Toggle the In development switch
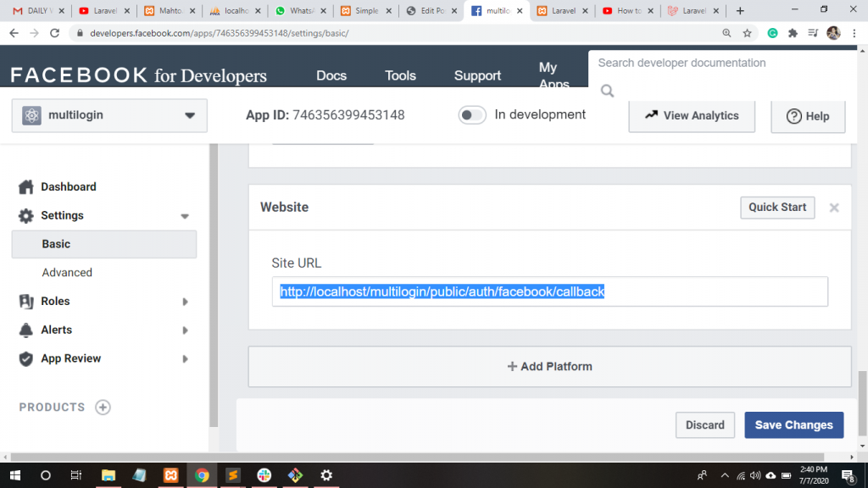 (x=471, y=115)
